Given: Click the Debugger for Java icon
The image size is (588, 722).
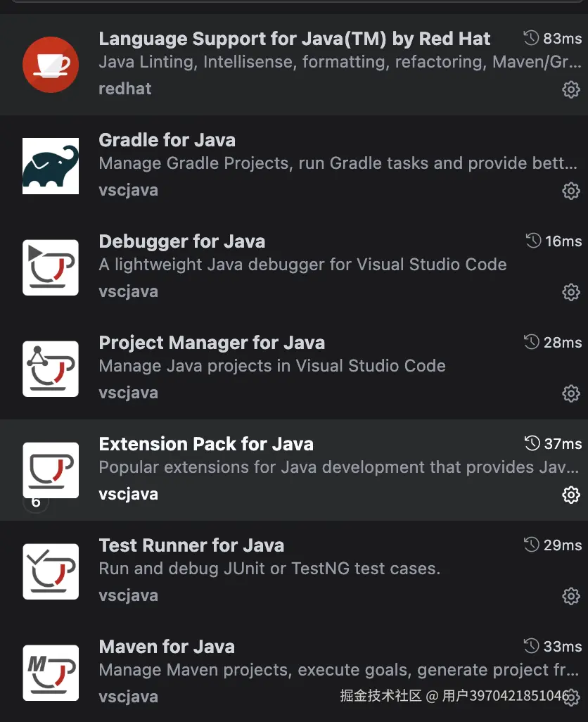Looking at the screenshot, I should point(51,267).
